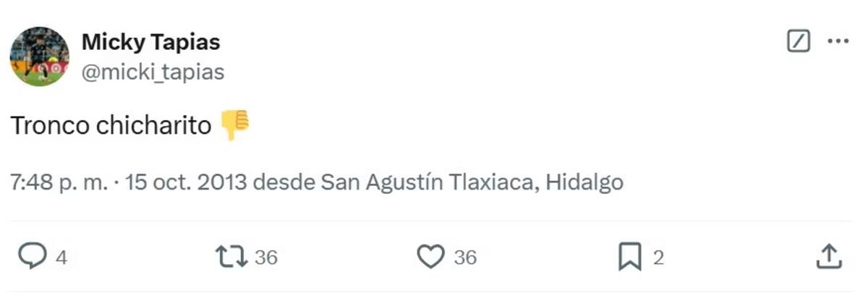Screen dimensions: 868x301
Task: Click the reply count number 4
Action: (x=61, y=258)
